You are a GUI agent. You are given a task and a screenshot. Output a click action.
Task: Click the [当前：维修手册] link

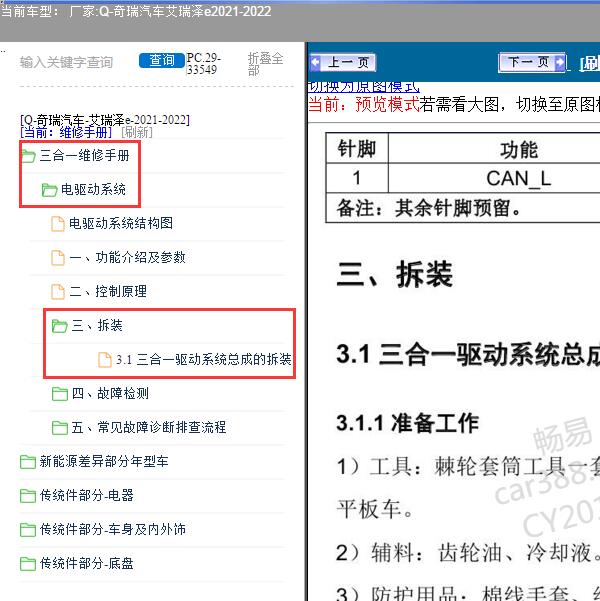tap(66, 132)
